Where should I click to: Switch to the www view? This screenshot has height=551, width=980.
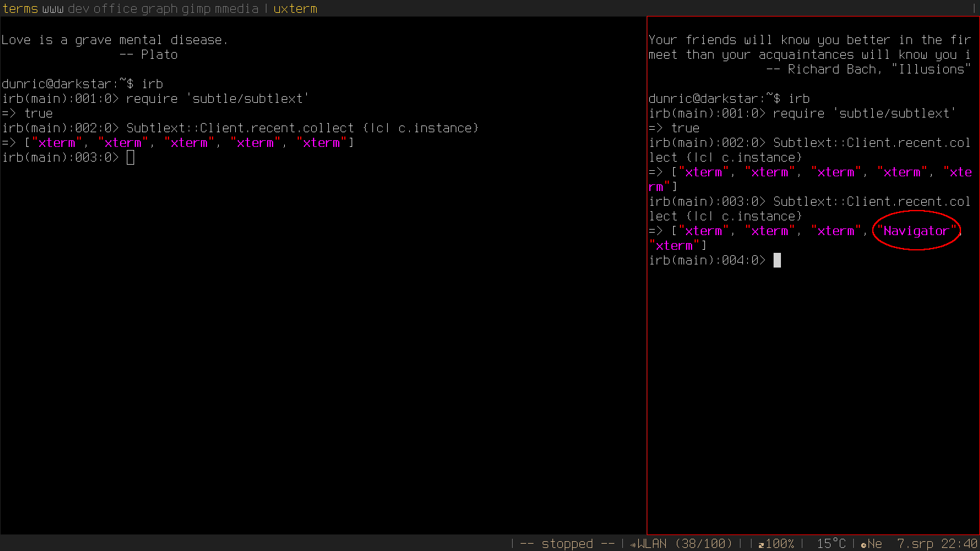[x=53, y=9]
